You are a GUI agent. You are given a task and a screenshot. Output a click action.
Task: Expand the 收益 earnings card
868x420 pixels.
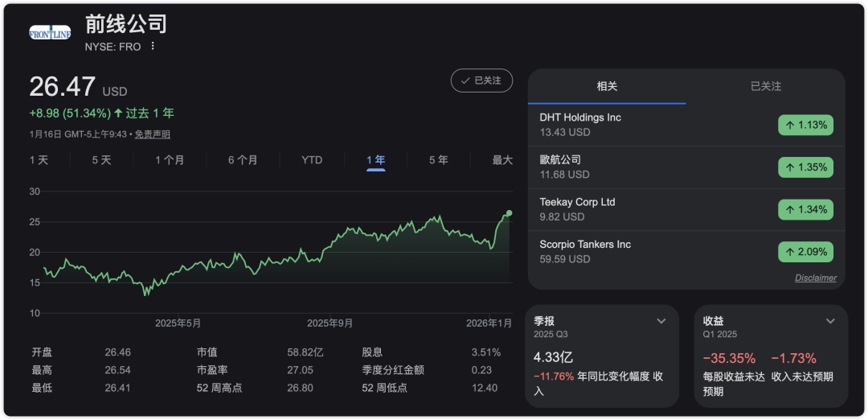[830, 321]
